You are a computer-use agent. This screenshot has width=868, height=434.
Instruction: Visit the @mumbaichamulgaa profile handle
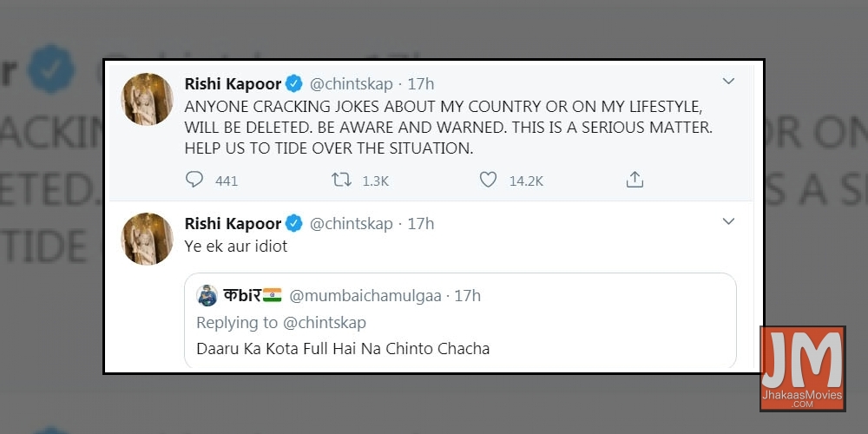point(365,296)
